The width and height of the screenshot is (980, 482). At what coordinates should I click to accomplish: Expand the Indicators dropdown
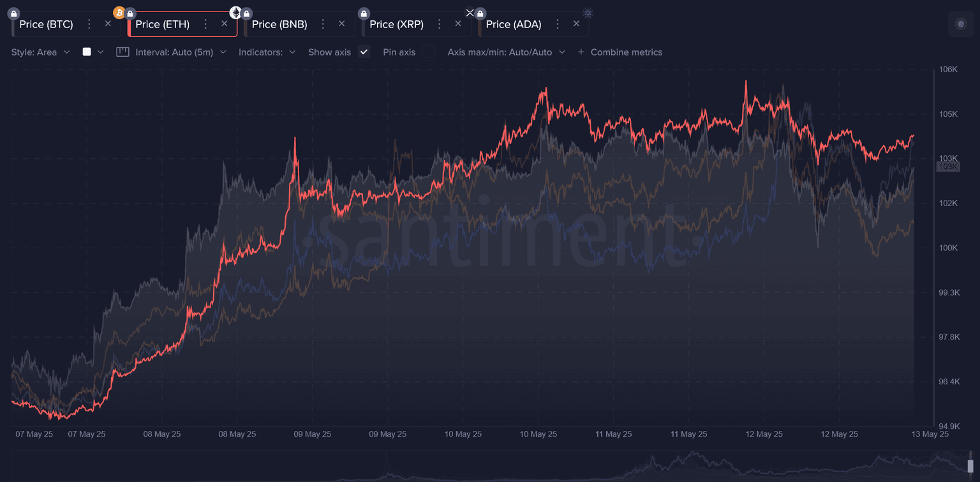267,52
